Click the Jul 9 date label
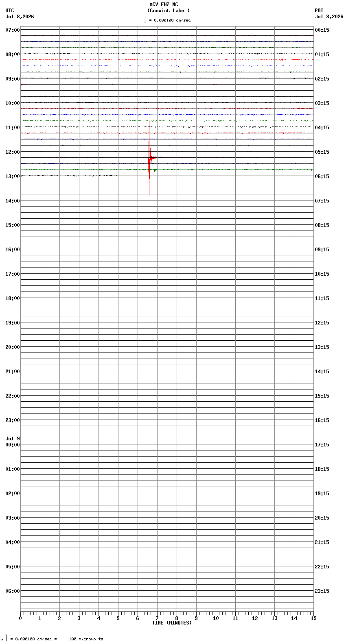Screen dimensions: 346x644 [x=13, y=439]
